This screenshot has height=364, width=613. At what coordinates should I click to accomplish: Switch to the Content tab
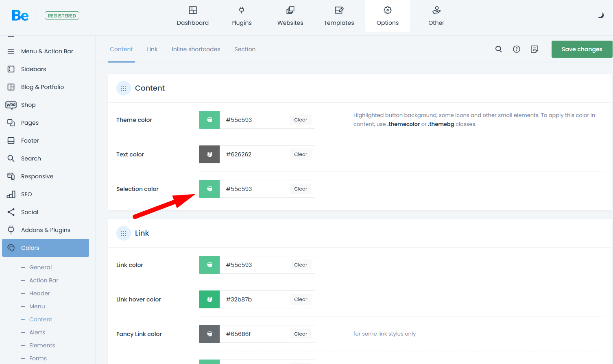pyautogui.click(x=121, y=49)
